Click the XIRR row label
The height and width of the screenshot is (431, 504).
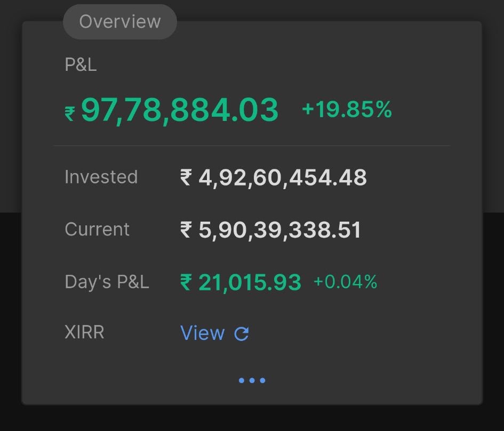point(84,332)
